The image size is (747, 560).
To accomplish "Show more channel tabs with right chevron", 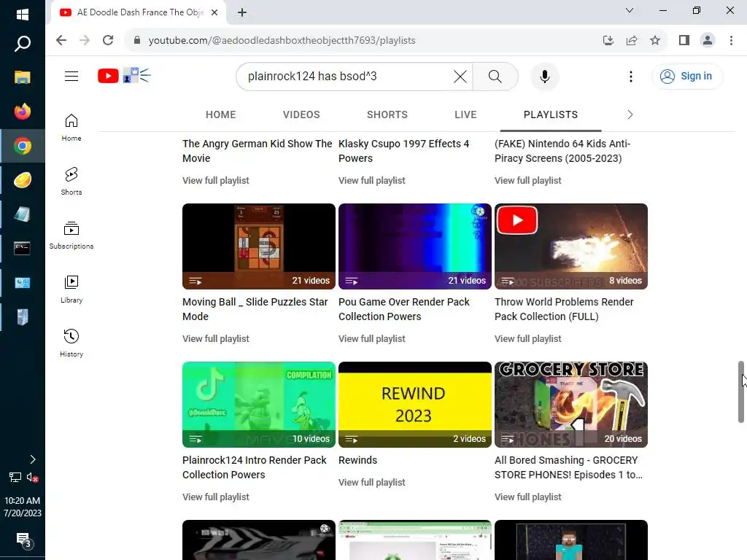I will (630, 114).
